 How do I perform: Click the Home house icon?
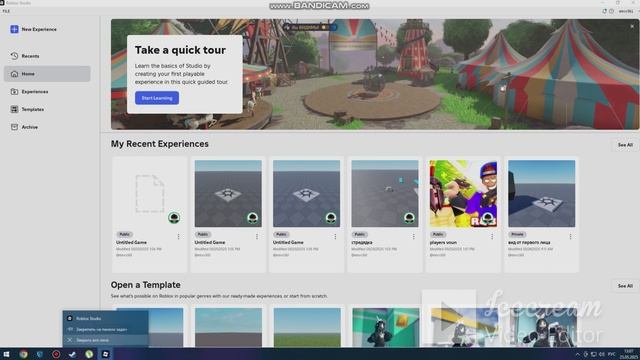14,74
